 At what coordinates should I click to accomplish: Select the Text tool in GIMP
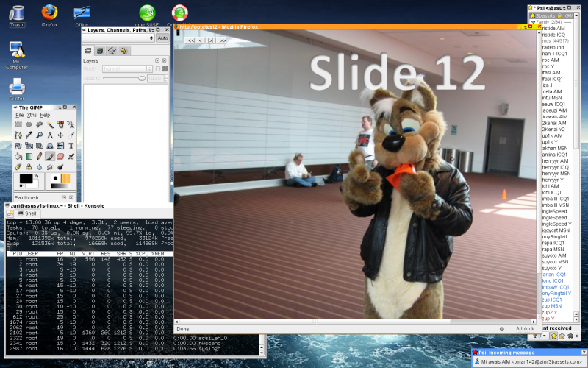click(71, 146)
